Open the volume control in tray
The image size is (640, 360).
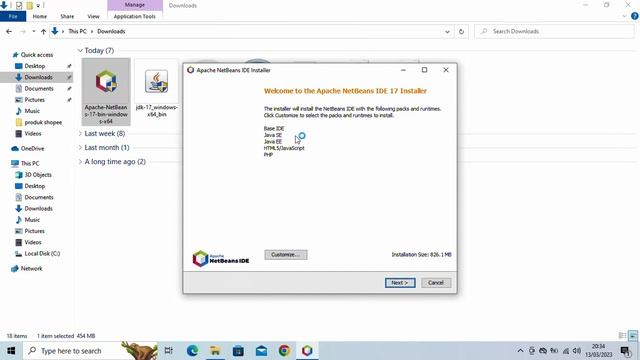click(577, 351)
